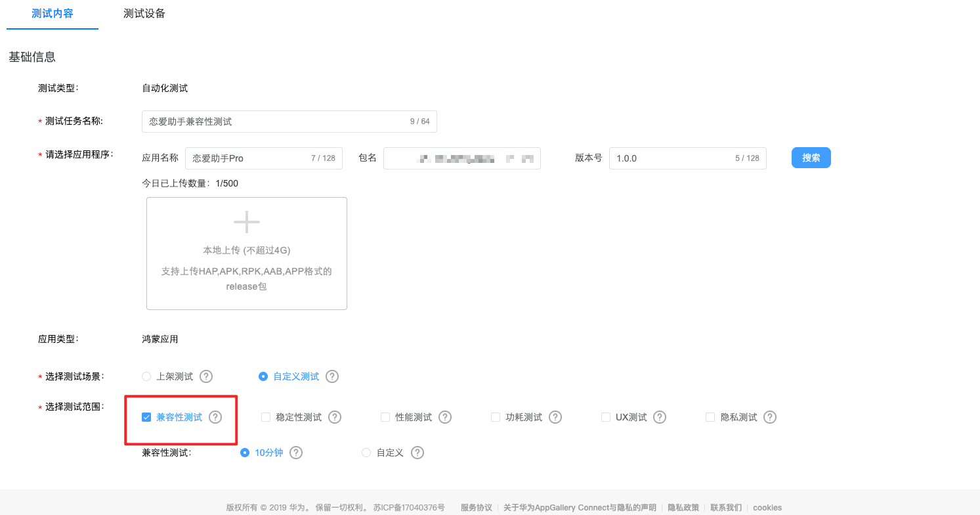The height and width of the screenshot is (515, 980).
Task: Click the help icon beside 10分钟
Action: click(x=296, y=453)
